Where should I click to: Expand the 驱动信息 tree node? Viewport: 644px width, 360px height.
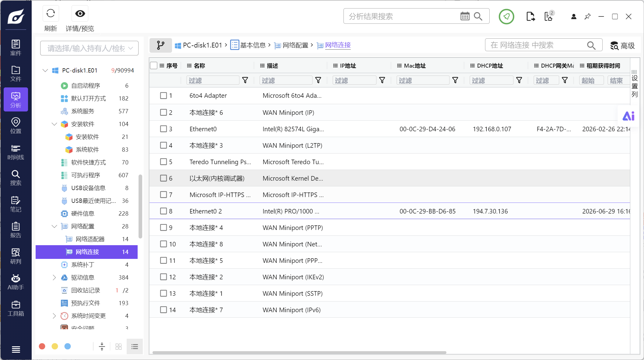coord(54,277)
